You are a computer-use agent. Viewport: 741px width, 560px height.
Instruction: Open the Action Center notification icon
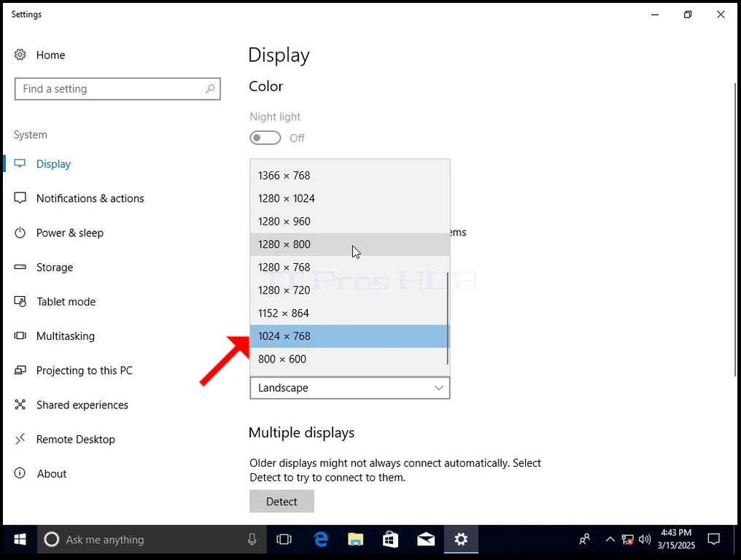coord(713,539)
